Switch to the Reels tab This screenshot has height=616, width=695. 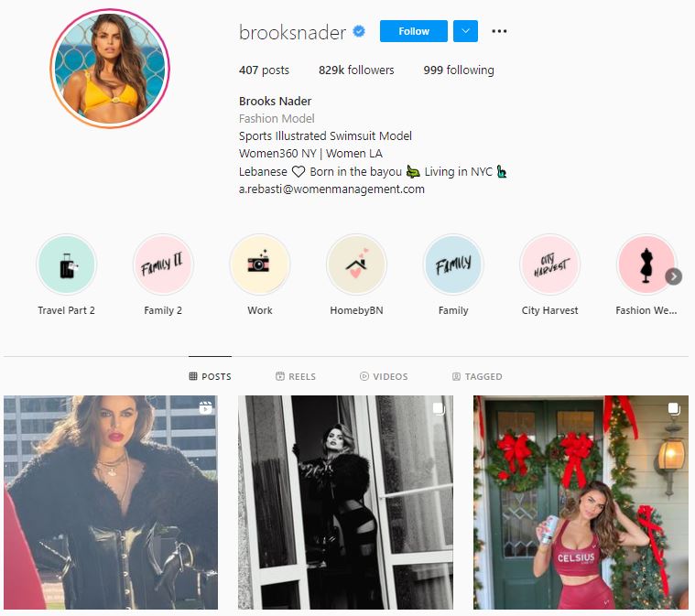click(296, 376)
